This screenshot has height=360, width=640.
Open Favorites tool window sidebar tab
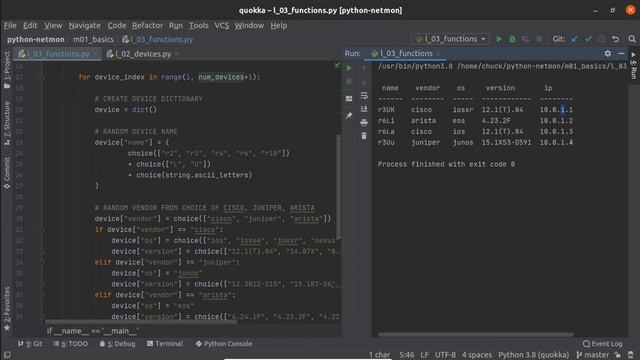coord(7,309)
